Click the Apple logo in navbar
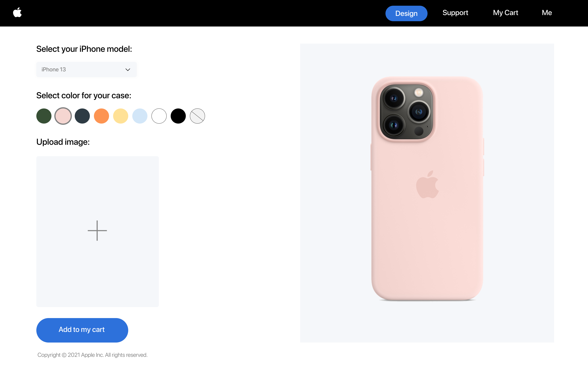Screen dimensions: 588x367 click(17, 12)
